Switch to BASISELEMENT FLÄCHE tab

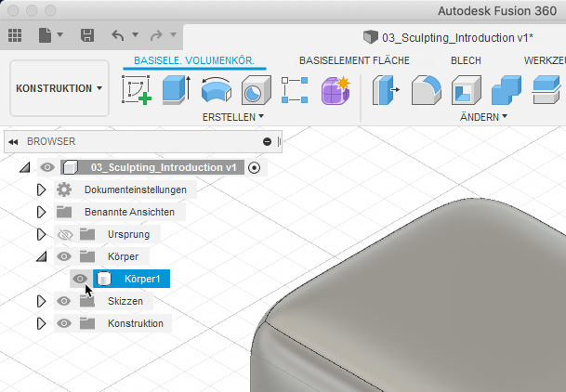click(354, 60)
